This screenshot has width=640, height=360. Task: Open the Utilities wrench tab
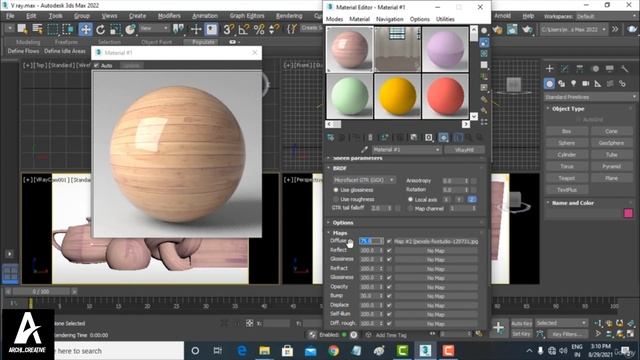pos(624,69)
